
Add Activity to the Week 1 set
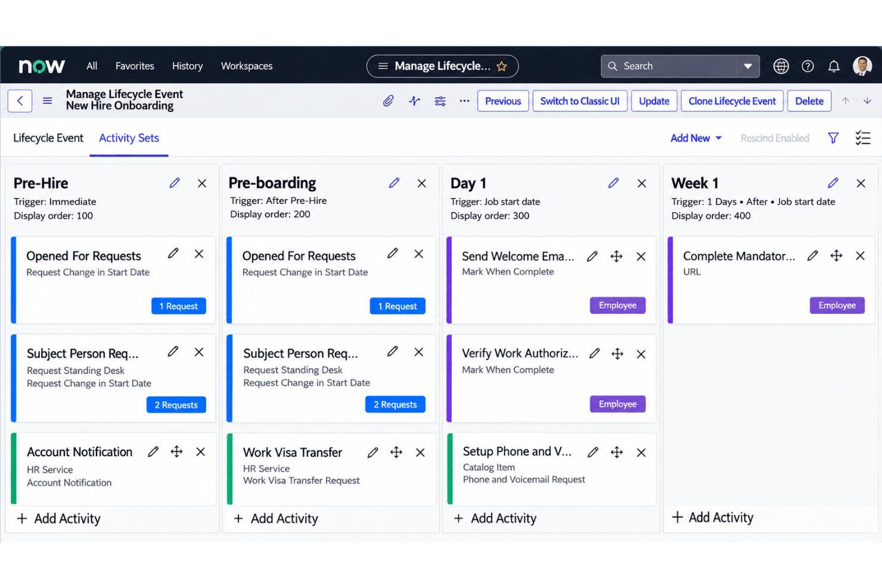tap(713, 517)
